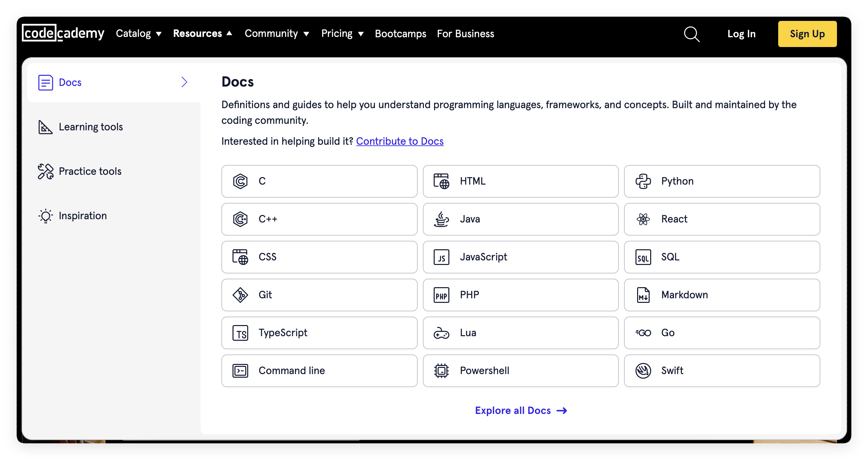Image resolution: width=868 pixels, height=460 pixels.
Task: Collapse the Resources dropdown
Action: tap(202, 34)
